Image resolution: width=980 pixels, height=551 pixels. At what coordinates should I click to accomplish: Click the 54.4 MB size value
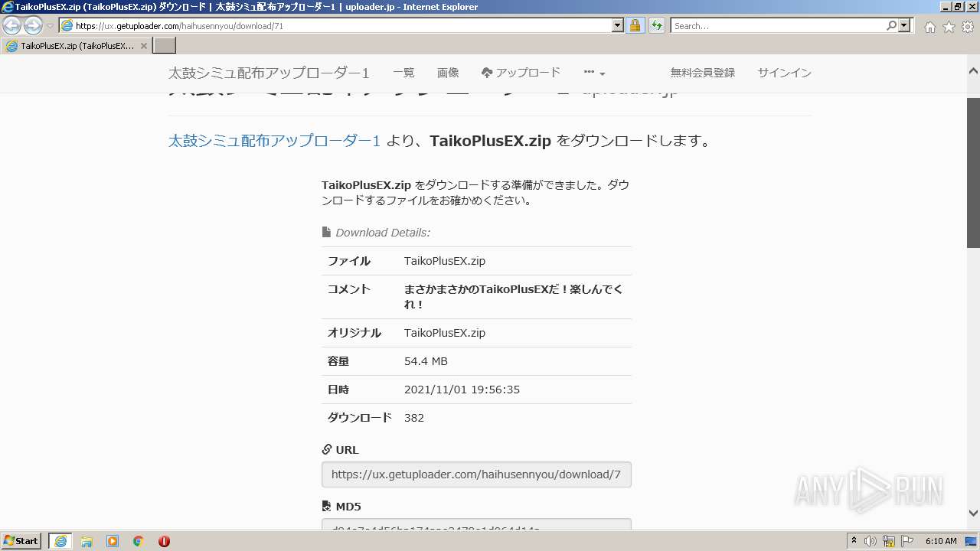point(426,361)
